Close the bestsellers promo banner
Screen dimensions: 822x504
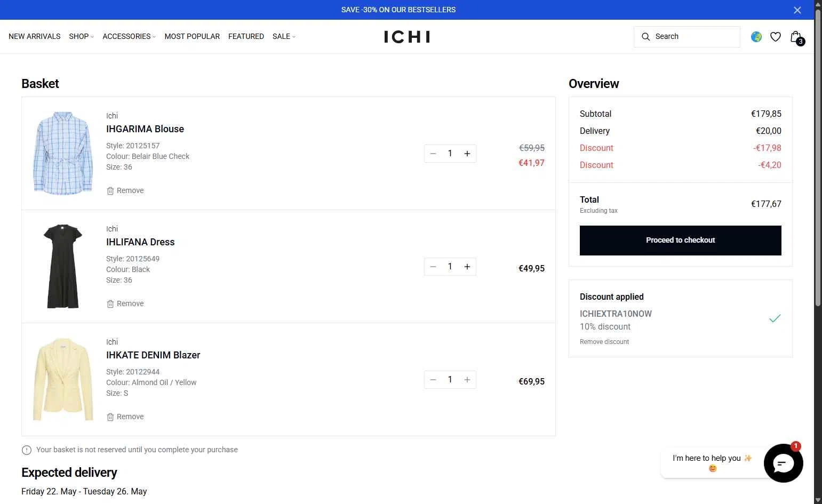coord(797,10)
